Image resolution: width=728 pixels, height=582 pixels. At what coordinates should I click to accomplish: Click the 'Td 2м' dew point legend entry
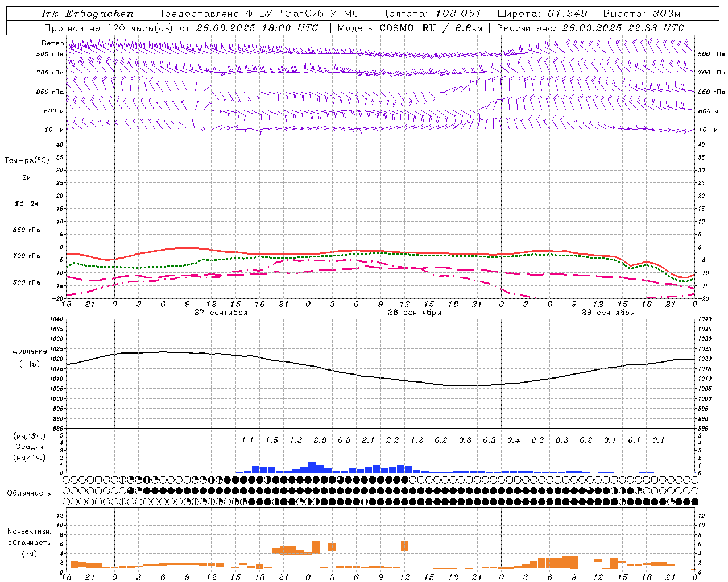26,203
